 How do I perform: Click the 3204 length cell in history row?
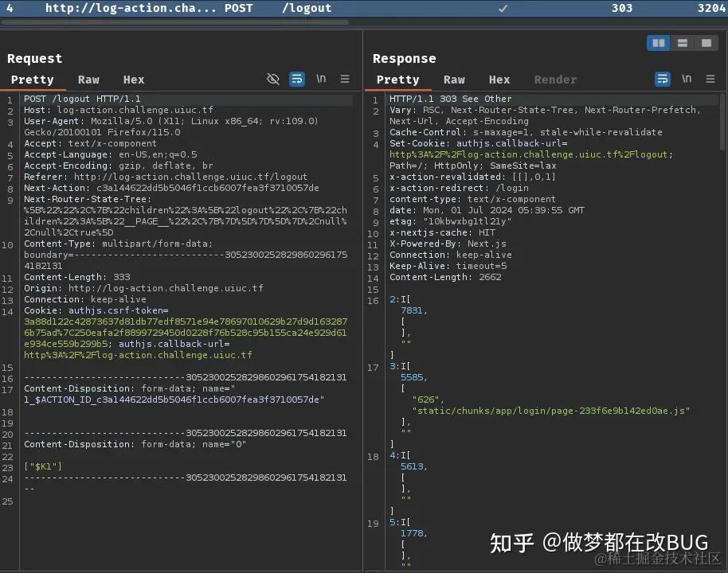(711, 8)
